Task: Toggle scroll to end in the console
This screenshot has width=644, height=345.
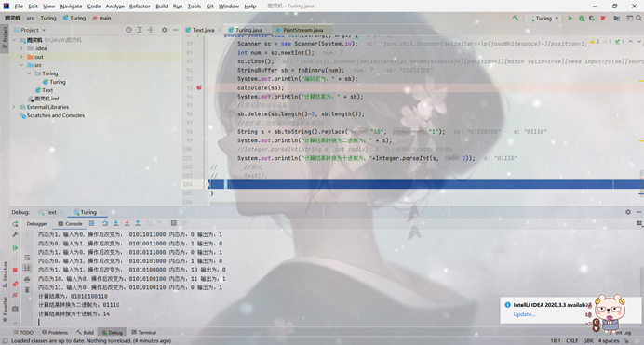Action: click(27, 269)
